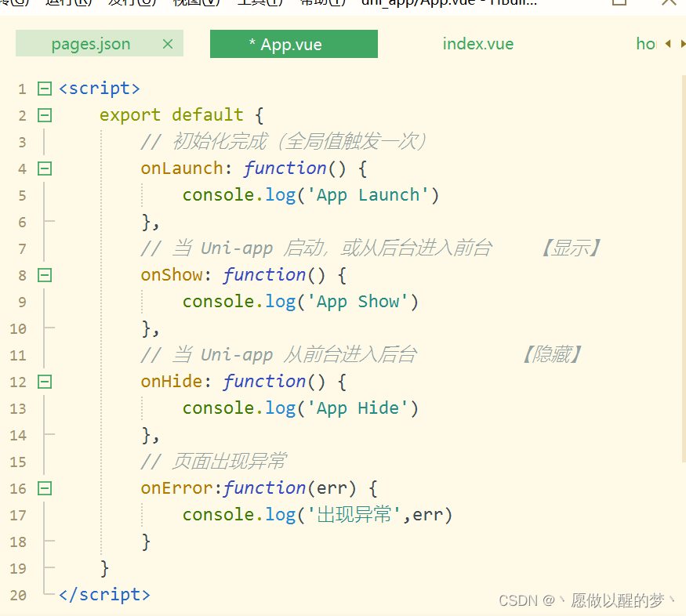The width and height of the screenshot is (686, 616).
Task: Click the closing </script> tag
Action: point(104,595)
